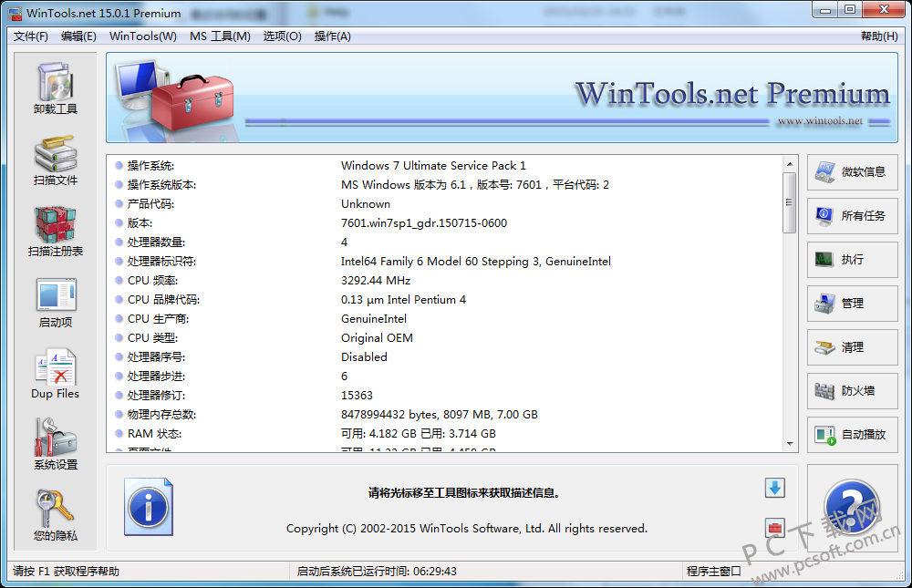
Task: Click the 微软信息 button
Action: [852, 172]
